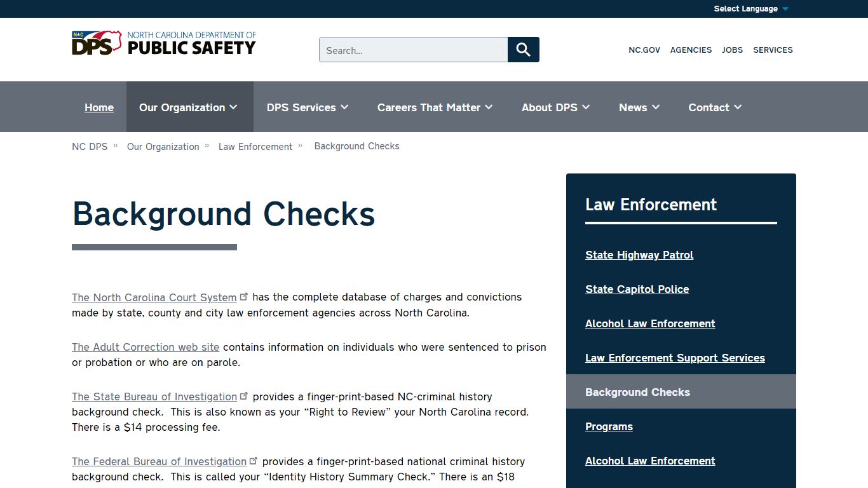This screenshot has width=868, height=488.
Task: Open the JOBS link
Action: pyautogui.click(x=732, y=50)
